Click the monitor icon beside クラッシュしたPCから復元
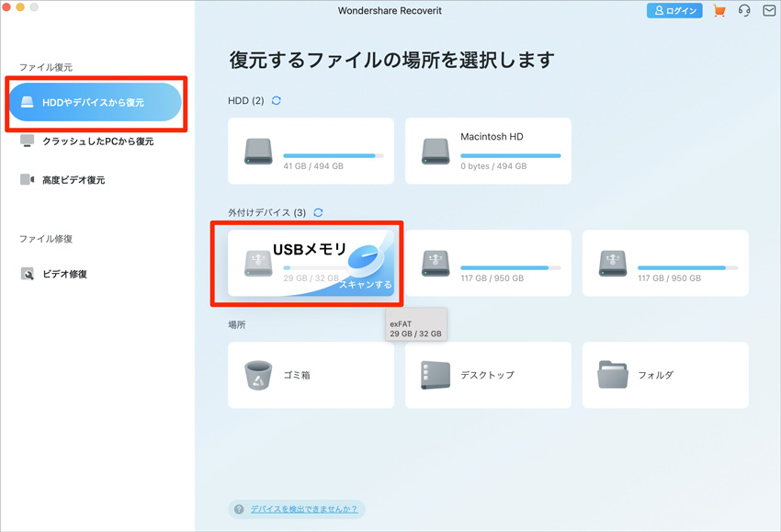 point(27,141)
